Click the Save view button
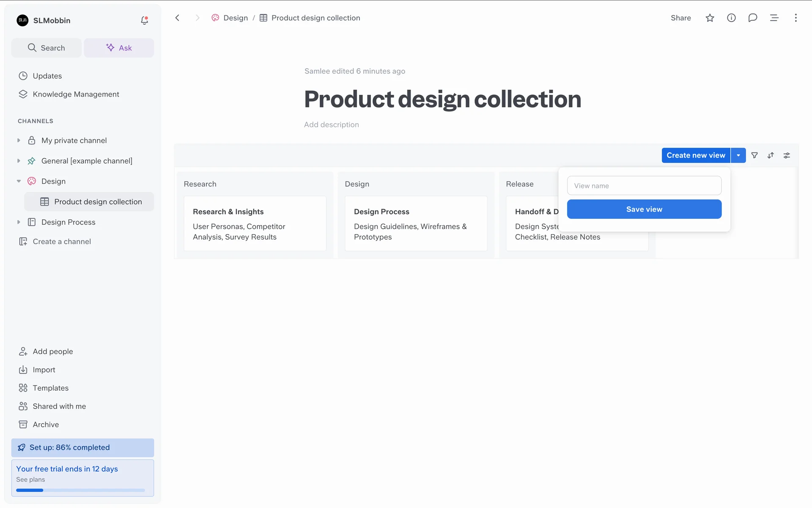The image size is (812, 508). click(644, 209)
